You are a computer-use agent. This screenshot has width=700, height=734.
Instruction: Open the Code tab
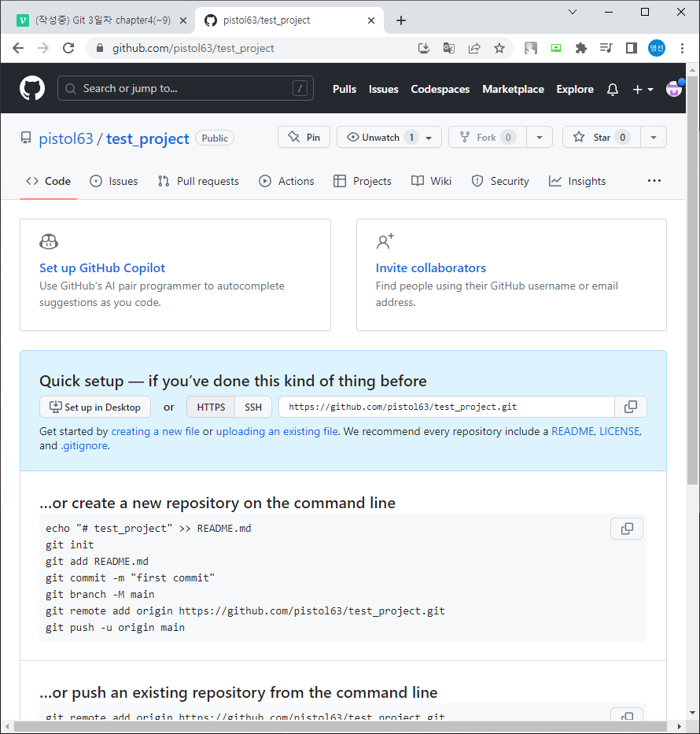[x=49, y=181]
